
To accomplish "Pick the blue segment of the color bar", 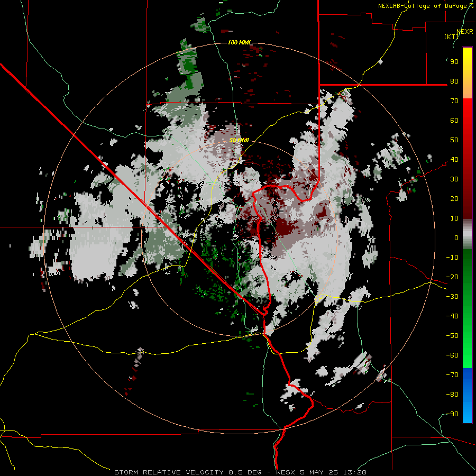I will click(467, 396).
